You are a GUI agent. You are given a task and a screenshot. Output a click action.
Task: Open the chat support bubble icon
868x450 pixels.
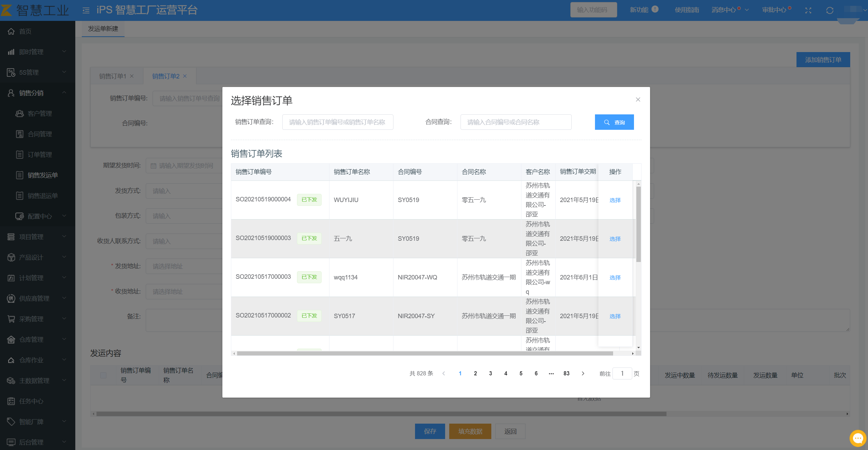pyautogui.click(x=858, y=438)
